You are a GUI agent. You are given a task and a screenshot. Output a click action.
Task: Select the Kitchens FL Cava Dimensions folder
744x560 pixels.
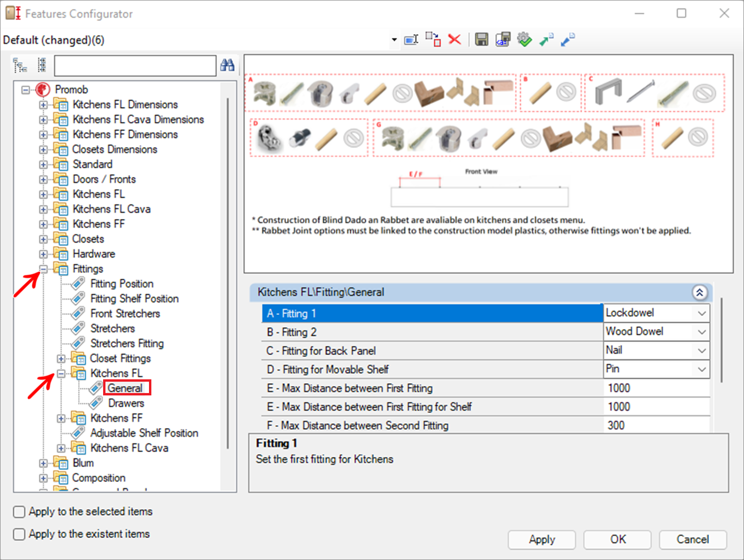[x=138, y=120]
